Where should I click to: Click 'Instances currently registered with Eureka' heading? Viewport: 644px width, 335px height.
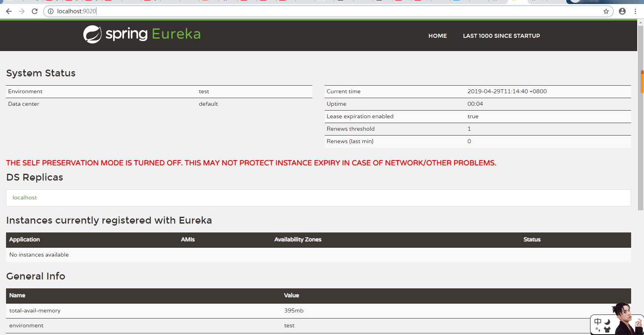click(x=109, y=220)
